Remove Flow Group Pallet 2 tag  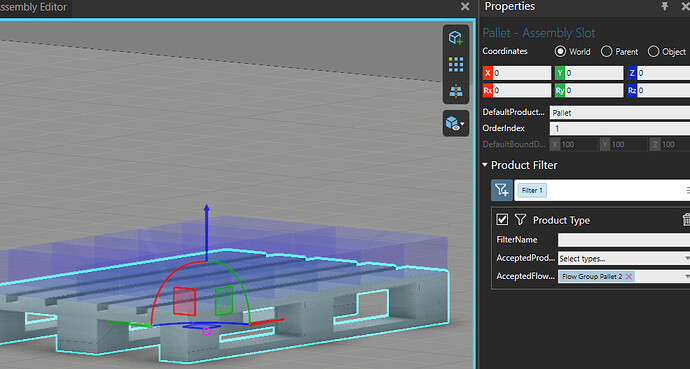[629, 276]
